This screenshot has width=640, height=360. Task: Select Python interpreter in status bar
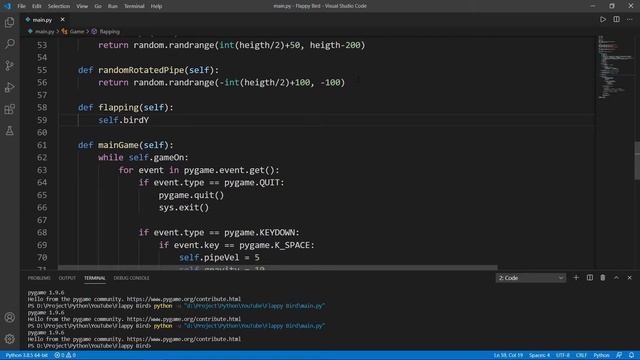tap(27, 355)
